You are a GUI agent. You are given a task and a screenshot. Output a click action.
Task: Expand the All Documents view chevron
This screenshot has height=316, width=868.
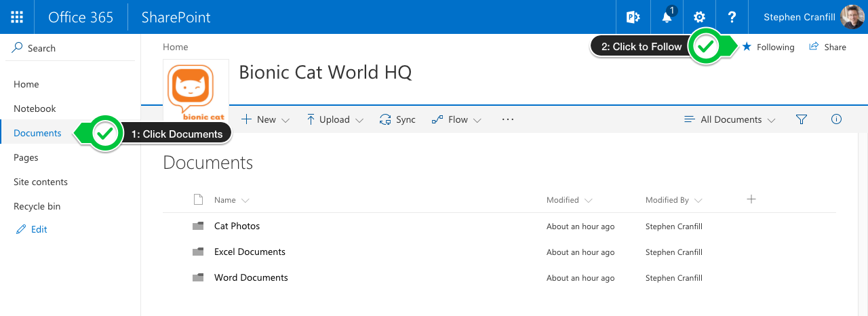point(772,120)
